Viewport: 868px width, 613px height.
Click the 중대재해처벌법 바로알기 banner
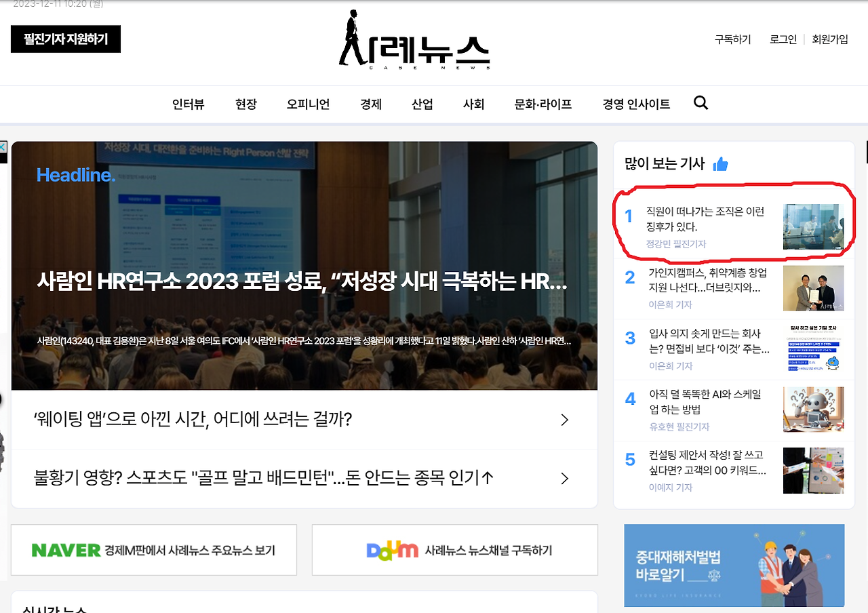point(734,566)
